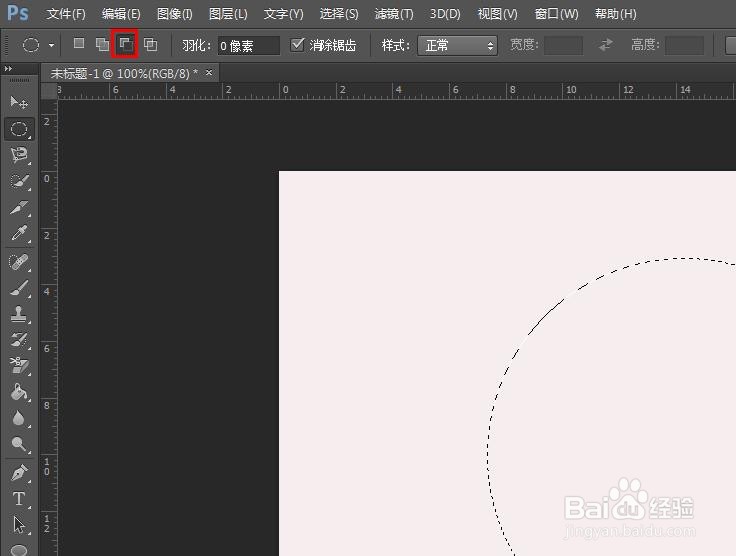
Task: Click the 羽化 feather input field
Action: pos(248,46)
